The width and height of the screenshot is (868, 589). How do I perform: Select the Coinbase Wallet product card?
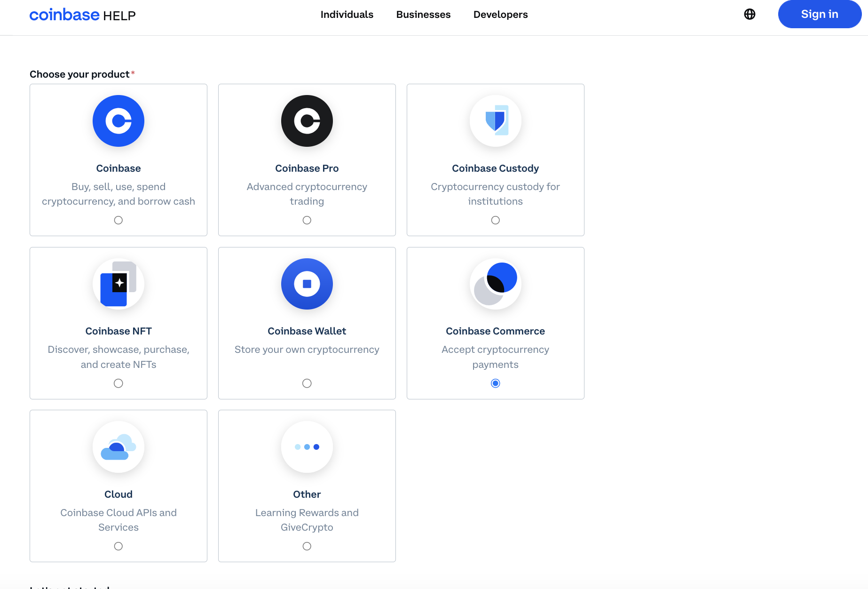307,323
